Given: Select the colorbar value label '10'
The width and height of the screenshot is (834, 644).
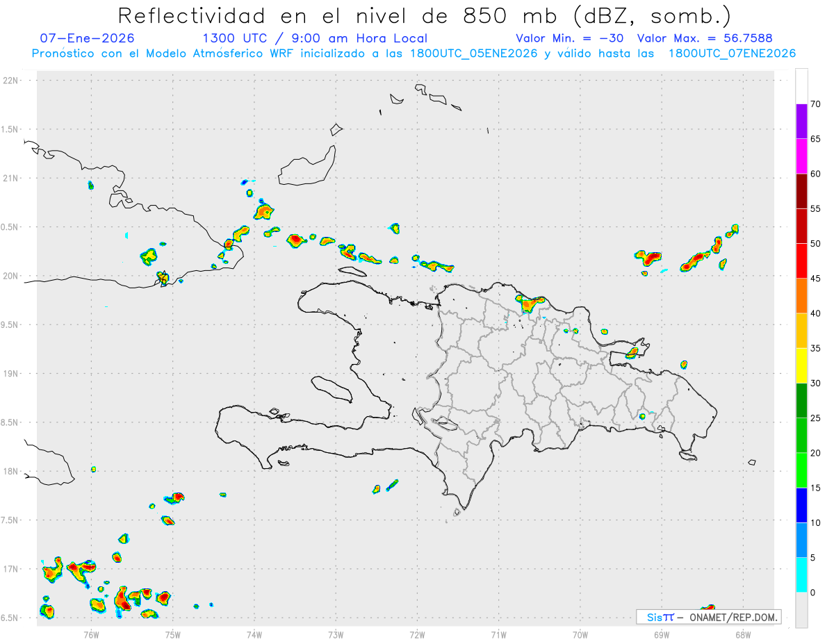Looking at the screenshot, I should (x=817, y=522).
